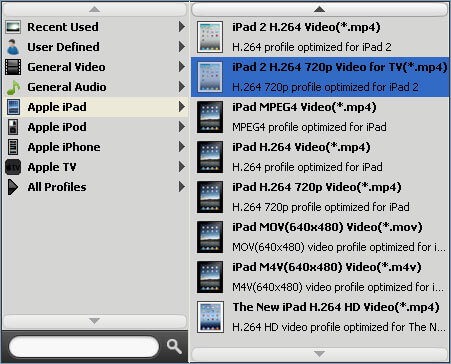Click 'H.264 profile optimized for iPad 2' description
Viewport: 451px width, 364px height.
[312, 47]
